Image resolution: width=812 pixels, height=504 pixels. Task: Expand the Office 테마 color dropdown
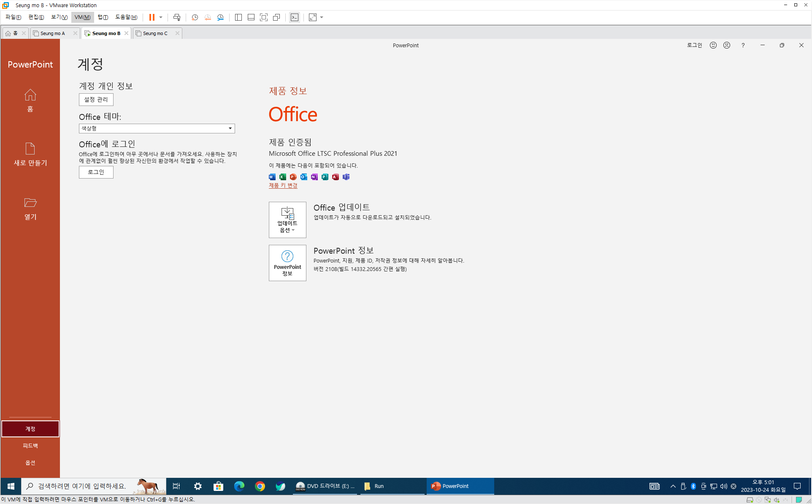[x=230, y=128]
